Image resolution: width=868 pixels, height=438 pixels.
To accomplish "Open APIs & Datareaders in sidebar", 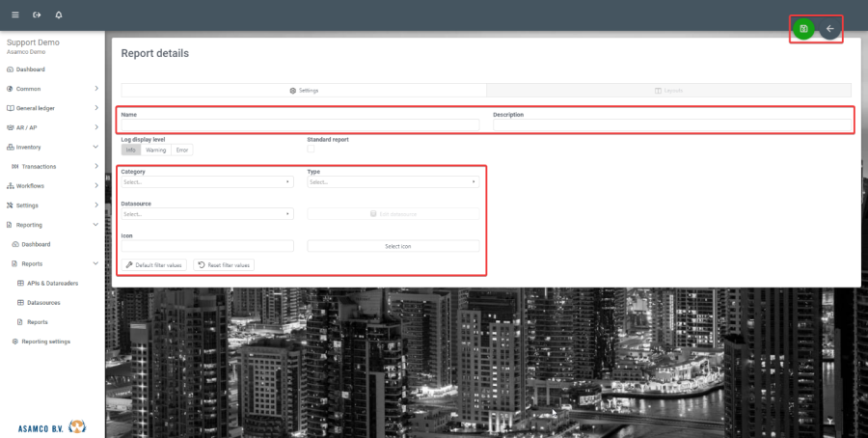I will click(54, 283).
